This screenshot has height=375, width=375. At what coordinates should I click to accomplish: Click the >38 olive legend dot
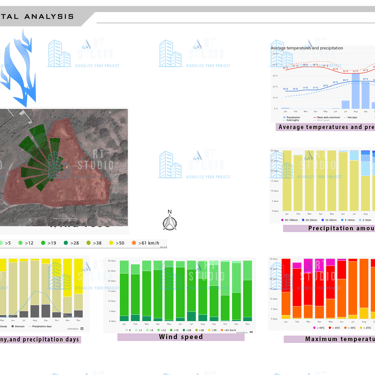(x=88, y=243)
